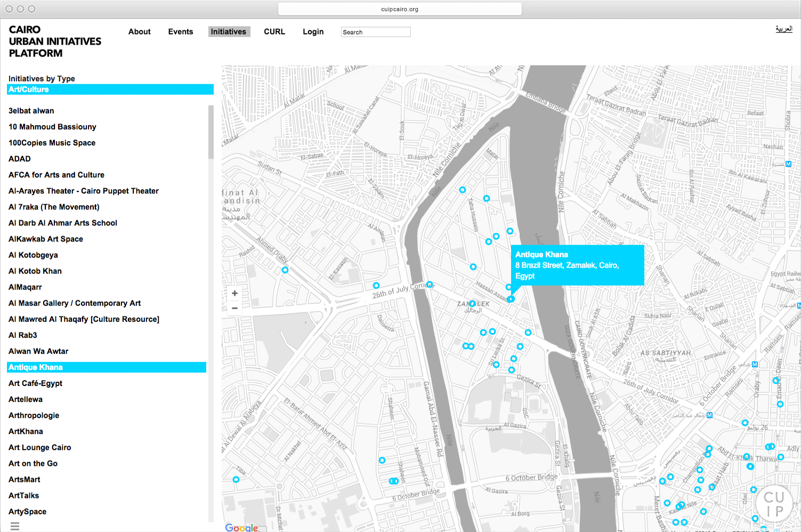Image resolution: width=801 pixels, height=532 pixels.
Task: Select 3elbat alwan in the list
Action: coord(31,111)
